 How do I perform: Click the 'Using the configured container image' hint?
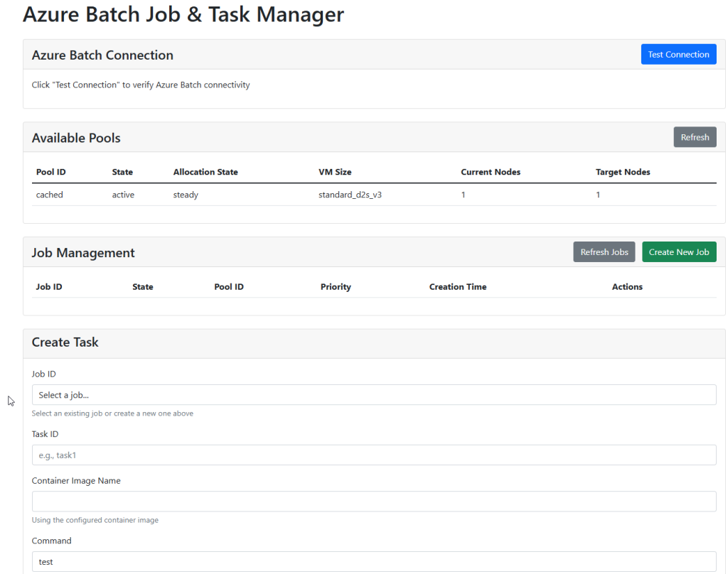point(95,520)
